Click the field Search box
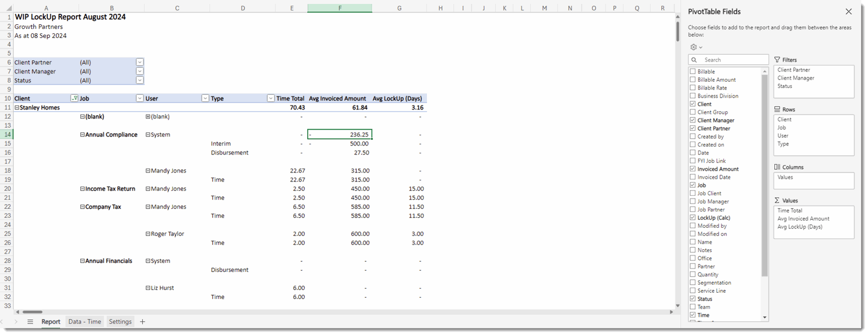 click(732, 60)
